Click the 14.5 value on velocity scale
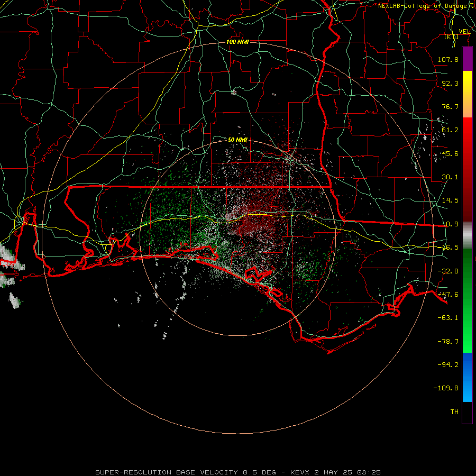 [450, 200]
